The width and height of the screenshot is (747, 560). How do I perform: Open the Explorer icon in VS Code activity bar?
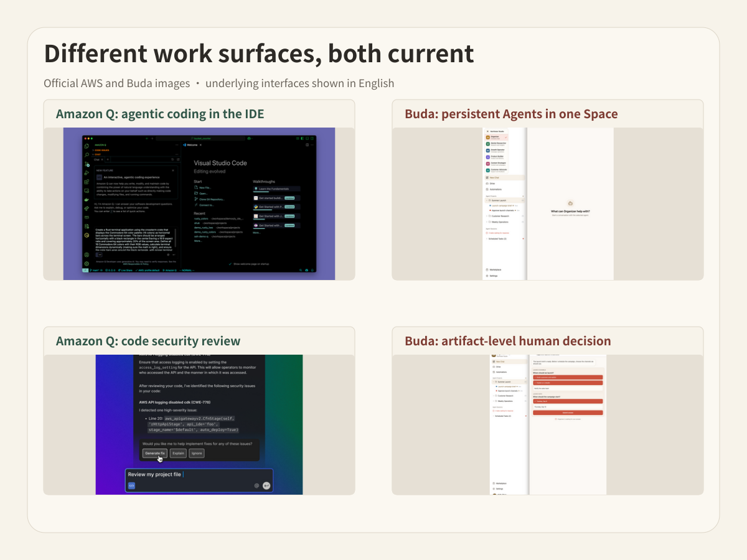pyautogui.click(x=87, y=146)
